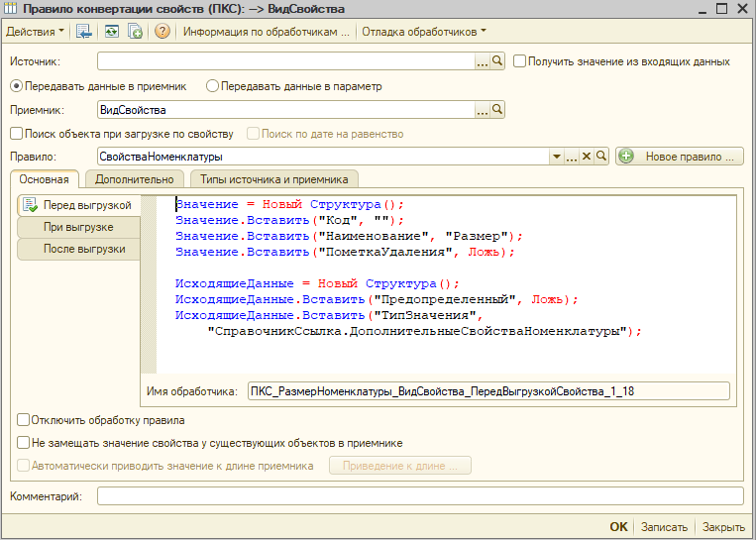Image resolution: width=756 pixels, height=540 pixels.
Task: Open Типы источника и приемника tab
Action: coord(273,179)
